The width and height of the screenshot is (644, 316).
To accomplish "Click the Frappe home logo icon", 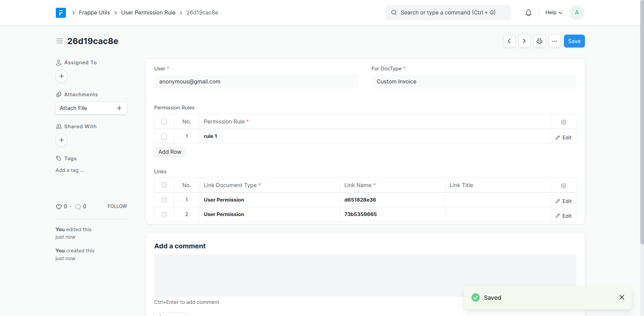I will point(61,13).
